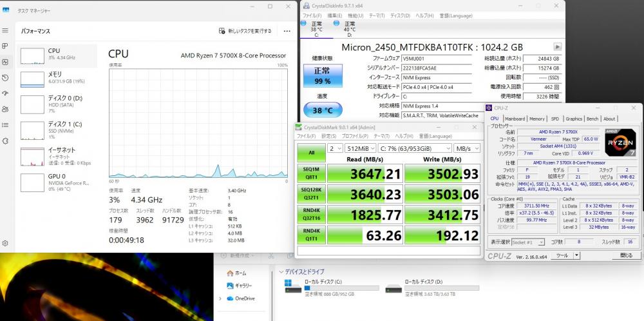Image resolution: width=644 pixels, height=321 pixels.
Task: Open ツール dropdown arrow in CPU-Z
Action: pyautogui.click(x=576, y=256)
